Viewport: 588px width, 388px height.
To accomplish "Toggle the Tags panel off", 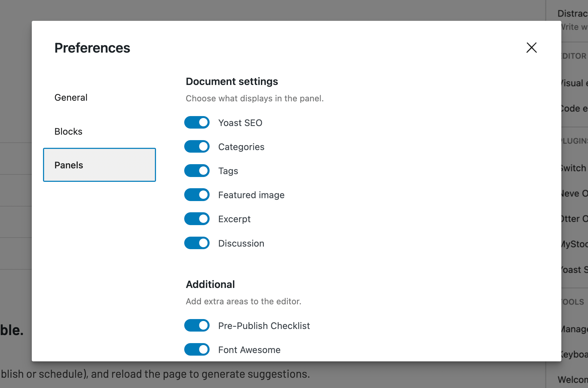I will tap(197, 171).
